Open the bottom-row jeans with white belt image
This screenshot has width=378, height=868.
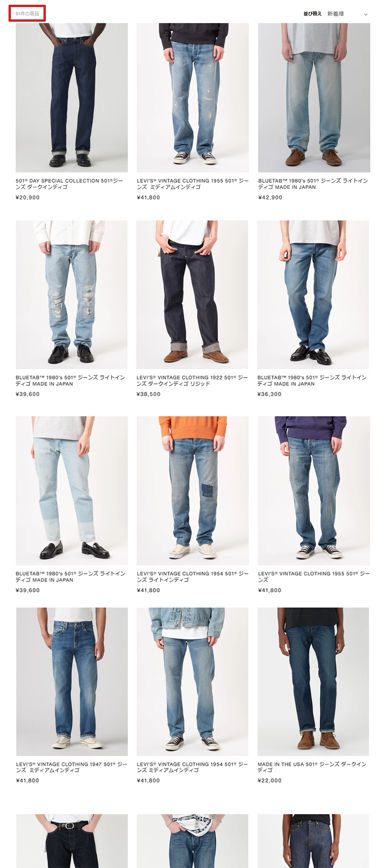point(72,841)
